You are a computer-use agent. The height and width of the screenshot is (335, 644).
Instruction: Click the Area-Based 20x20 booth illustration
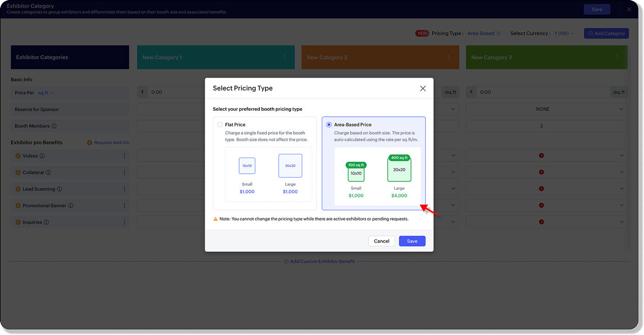click(x=399, y=168)
